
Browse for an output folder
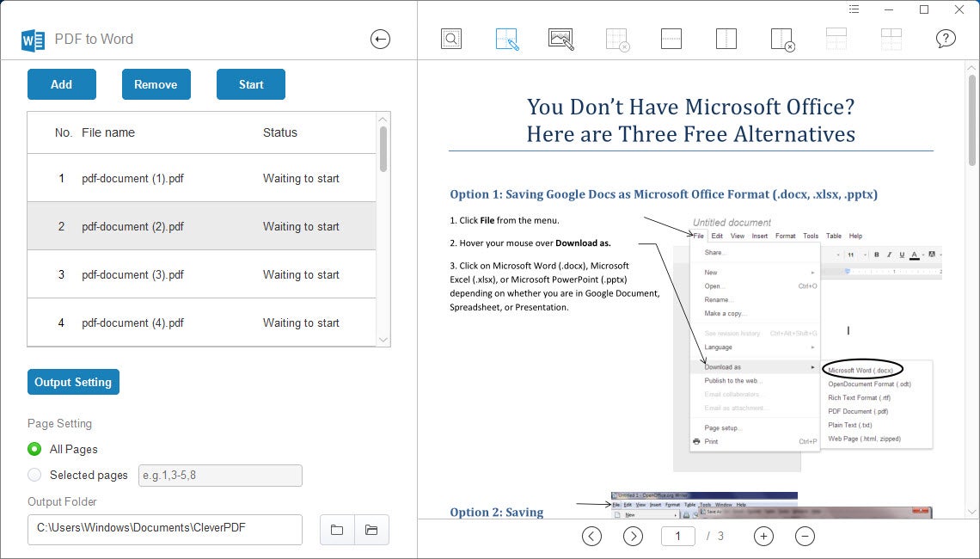[337, 530]
